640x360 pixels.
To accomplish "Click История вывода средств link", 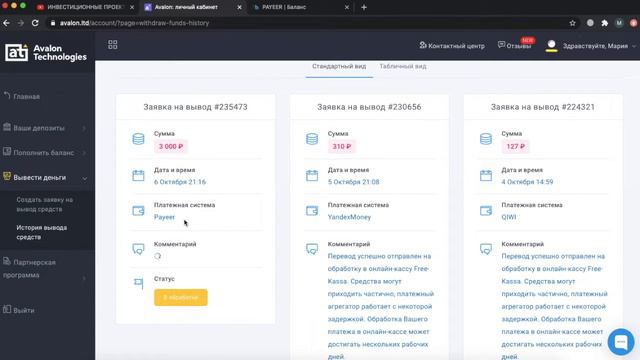I will coord(42,232).
